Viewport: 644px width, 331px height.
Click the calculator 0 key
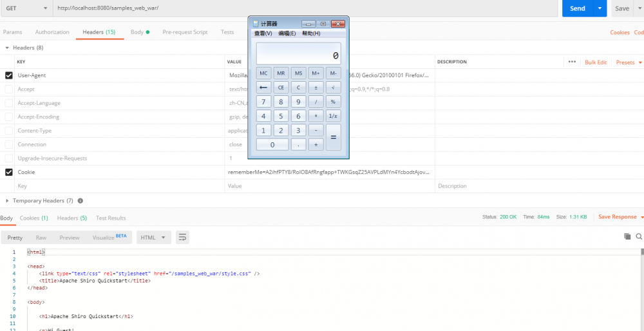[x=272, y=144]
